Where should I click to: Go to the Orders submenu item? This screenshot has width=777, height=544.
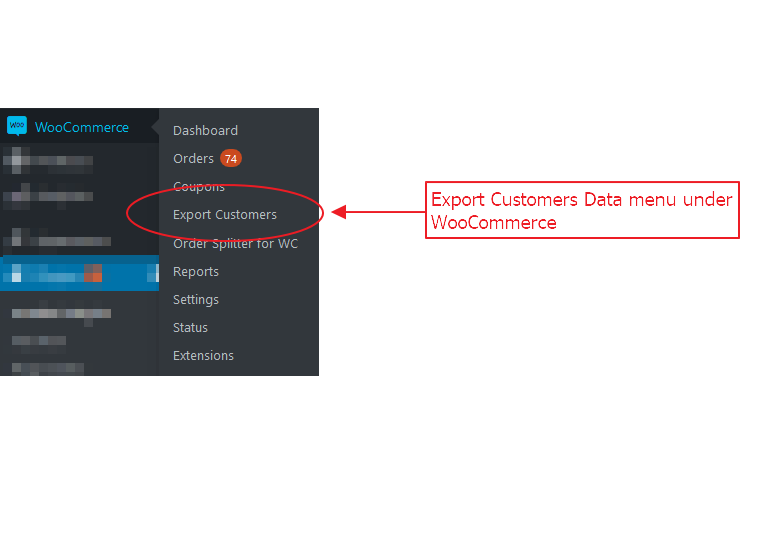click(x=193, y=159)
